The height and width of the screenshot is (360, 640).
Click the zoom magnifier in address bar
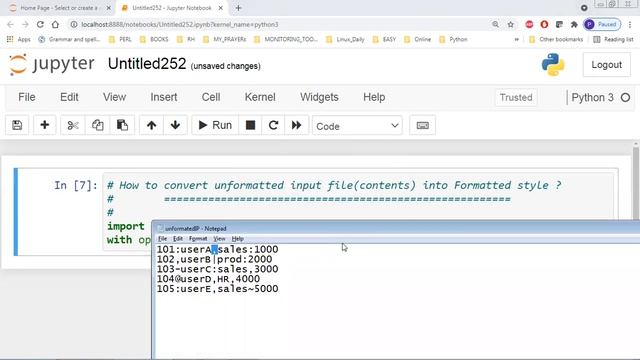pyautogui.click(x=495, y=24)
